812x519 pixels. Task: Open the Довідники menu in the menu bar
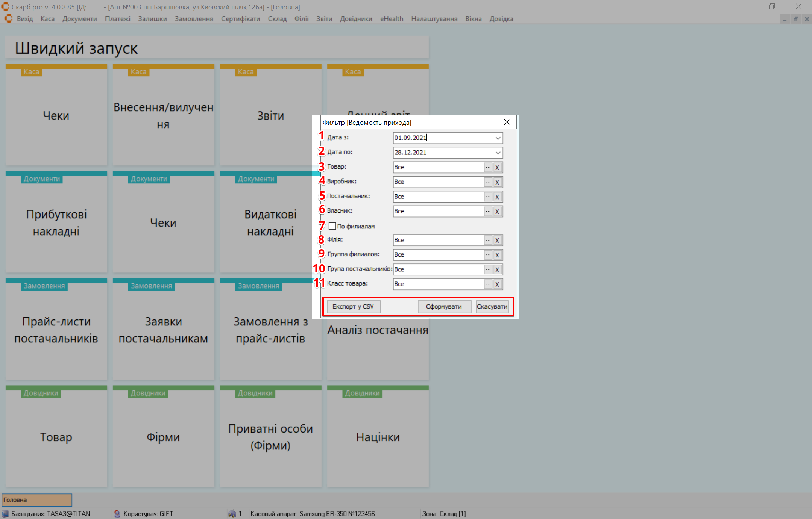pos(356,19)
